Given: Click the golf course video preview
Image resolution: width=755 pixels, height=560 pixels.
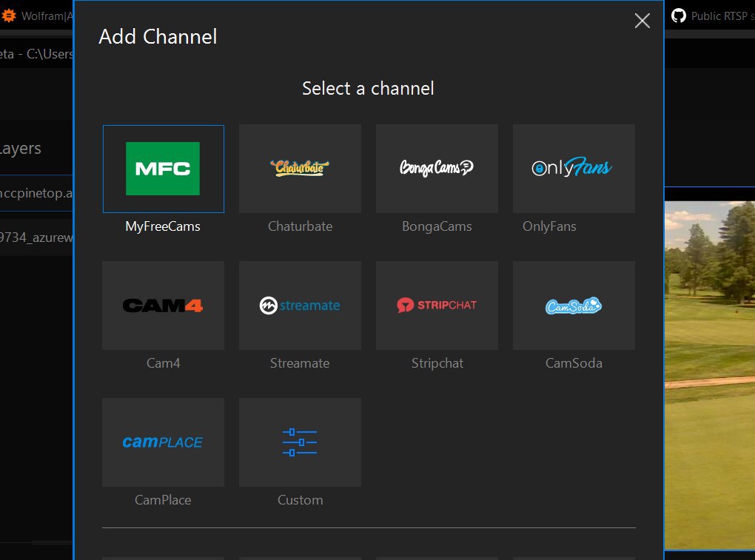Looking at the screenshot, I should [x=709, y=375].
